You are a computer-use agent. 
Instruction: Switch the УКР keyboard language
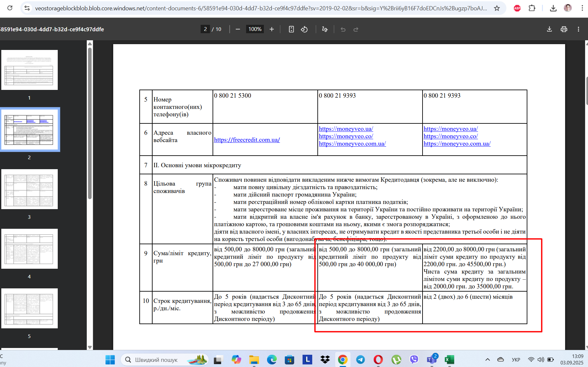[x=516, y=360]
